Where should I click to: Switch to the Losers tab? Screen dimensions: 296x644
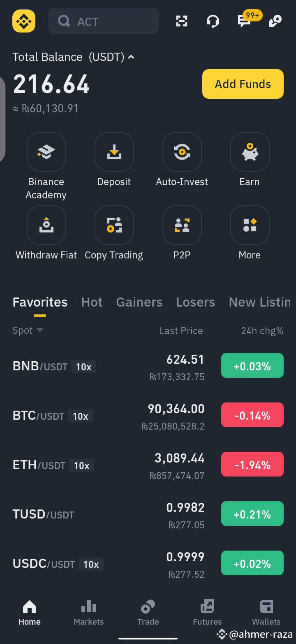coord(196,302)
